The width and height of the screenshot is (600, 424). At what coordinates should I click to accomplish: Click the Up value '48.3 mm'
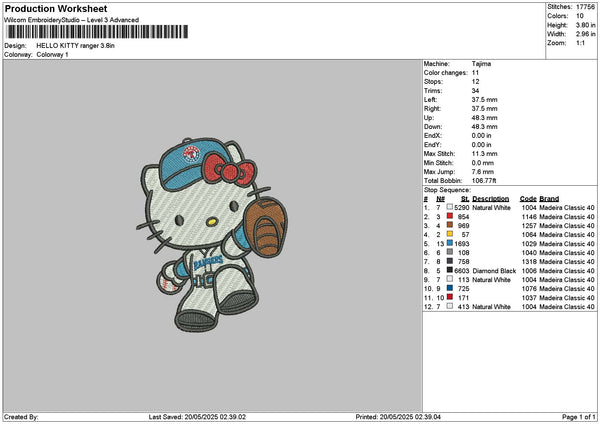(x=484, y=118)
